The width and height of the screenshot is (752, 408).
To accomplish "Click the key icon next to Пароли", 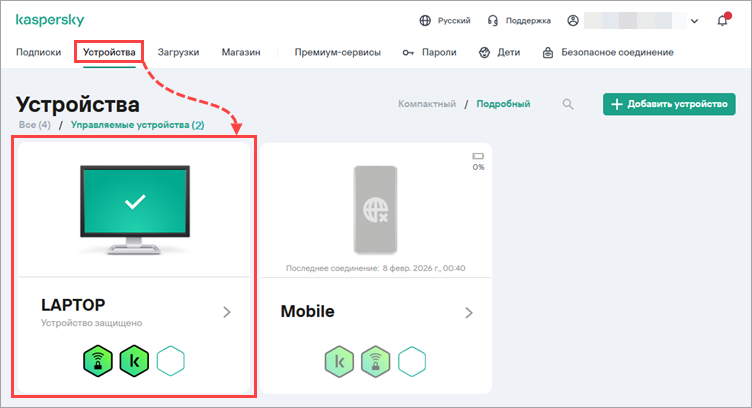I will pos(408,53).
